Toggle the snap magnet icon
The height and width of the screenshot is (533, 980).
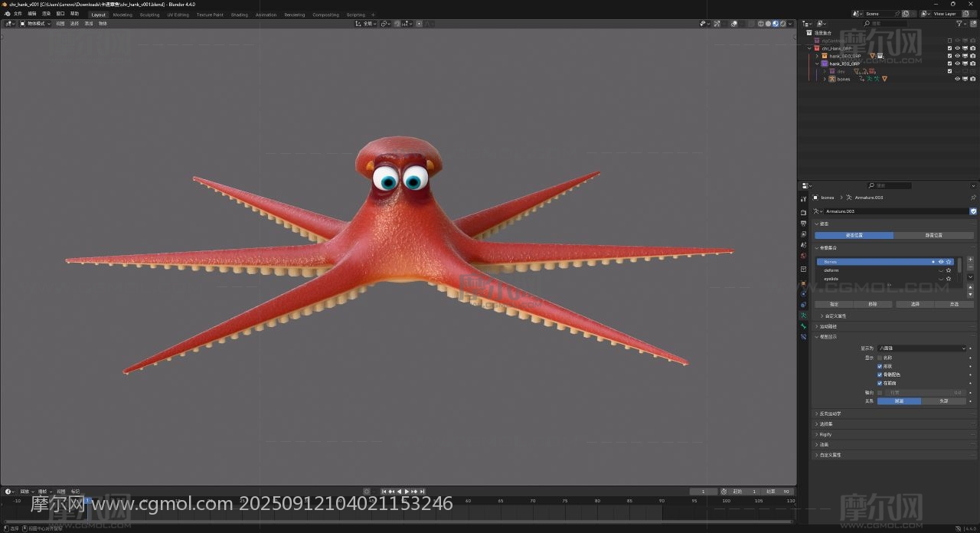click(x=397, y=24)
